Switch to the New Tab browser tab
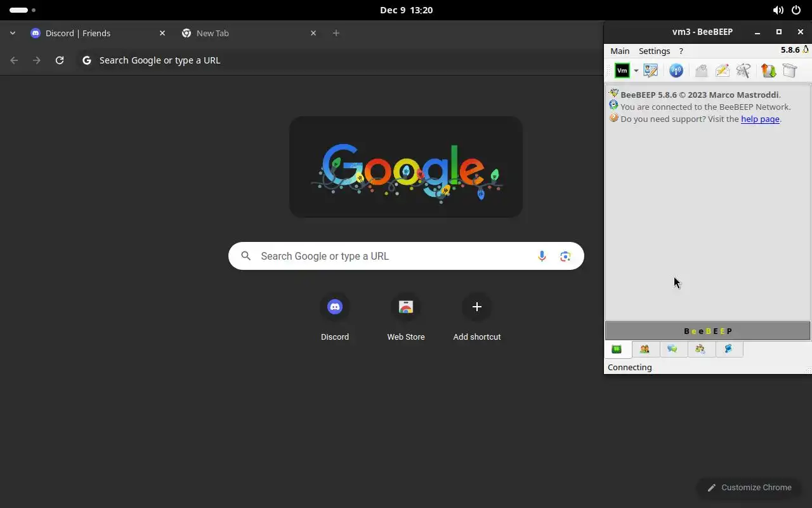The width and height of the screenshot is (812, 508). pos(247,33)
